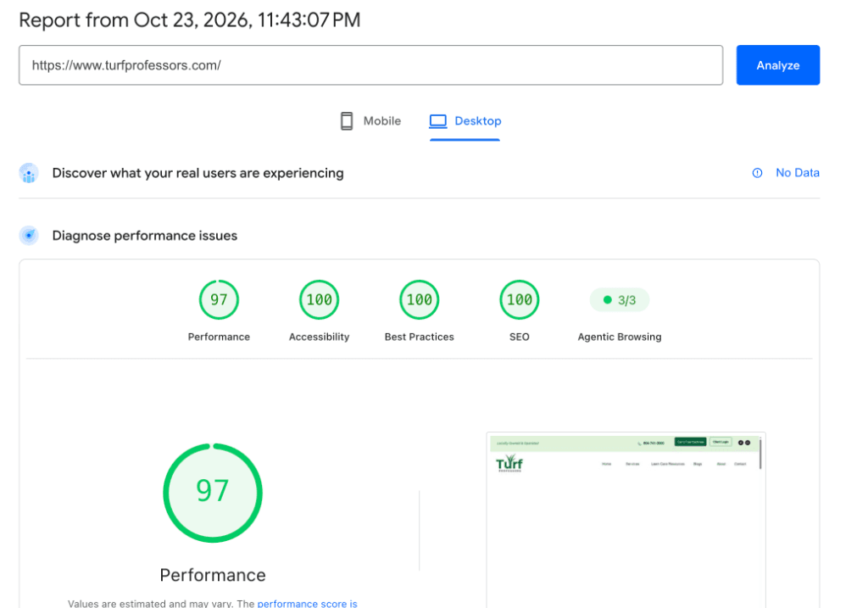The height and width of the screenshot is (608, 868).
Task: Jump to the Accessibility score gauge
Action: [x=319, y=299]
